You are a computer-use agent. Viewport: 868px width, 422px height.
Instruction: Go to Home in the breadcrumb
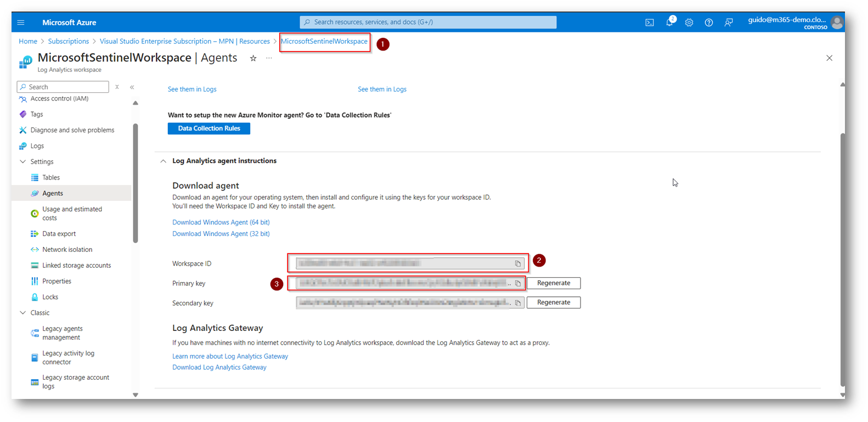[x=28, y=41]
